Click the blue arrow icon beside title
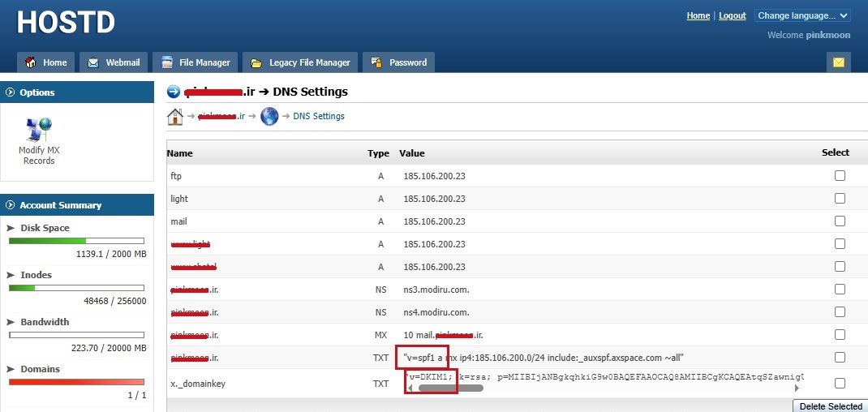The height and width of the screenshot is (412, 868). tap(174, 92)
